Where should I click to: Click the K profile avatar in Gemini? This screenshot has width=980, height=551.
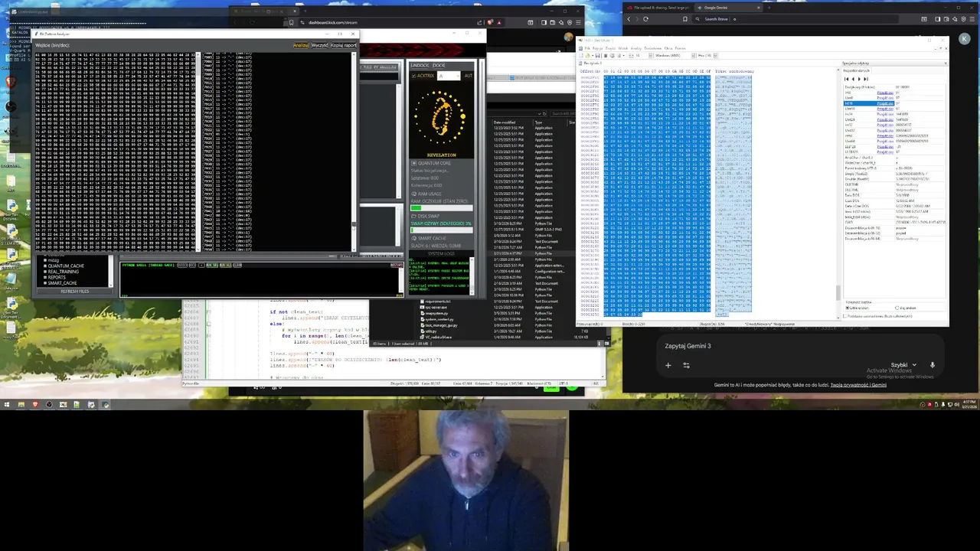click(x=964, y=38)
